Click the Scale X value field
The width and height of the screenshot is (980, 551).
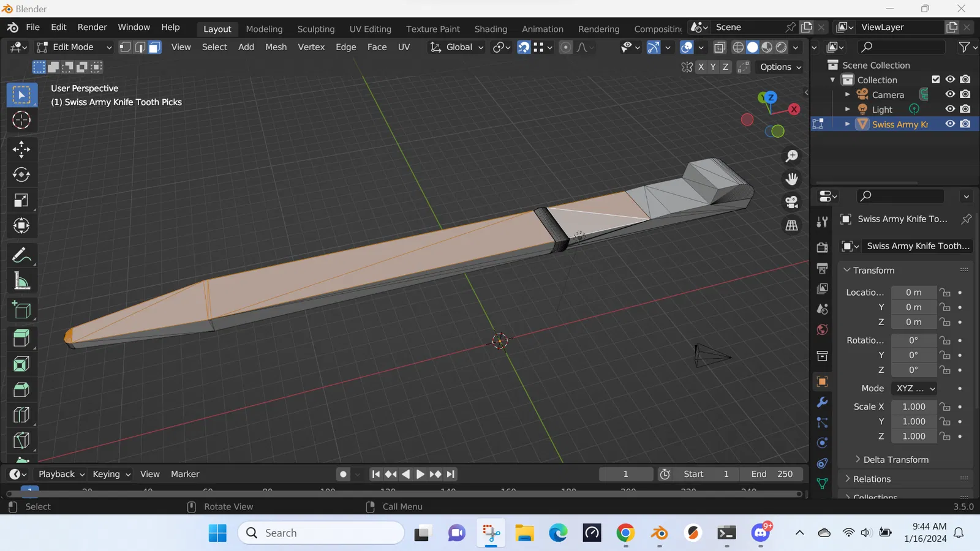click(x=913, y=407)
